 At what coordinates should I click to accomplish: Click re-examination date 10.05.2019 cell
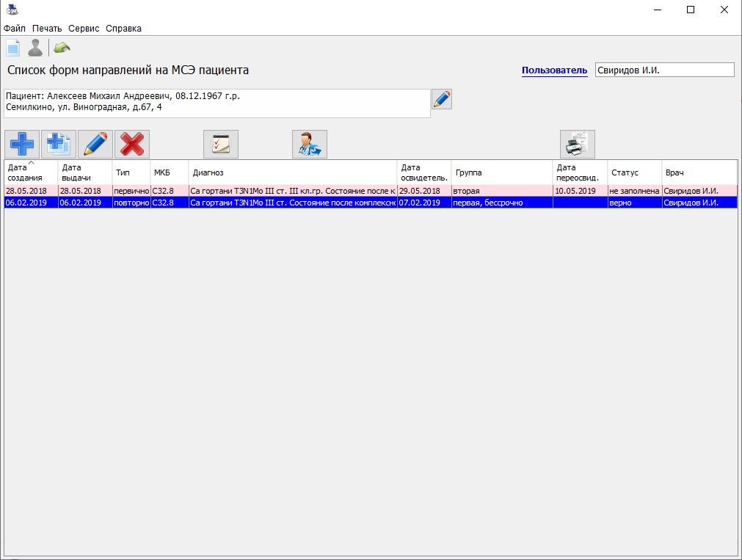coord(580,191)
